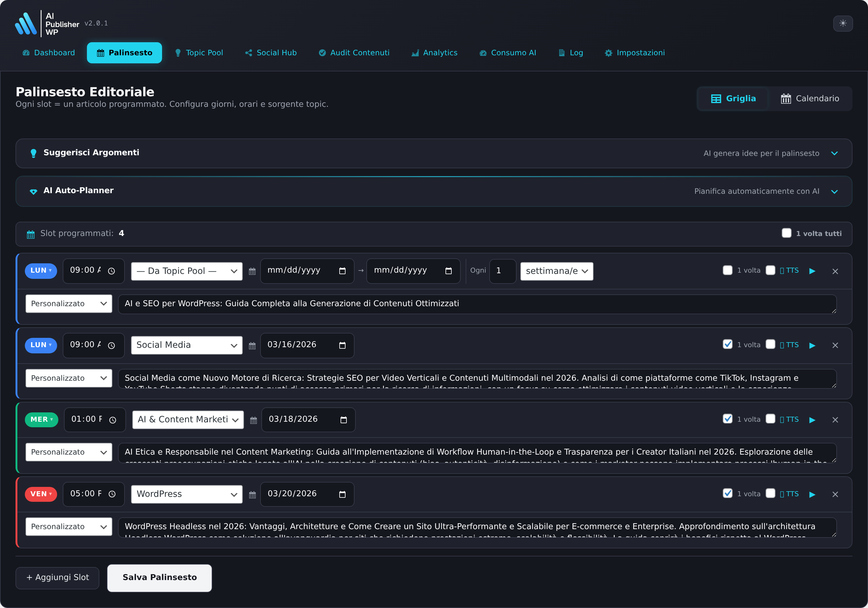
Task: Open the Impostazioni section
Action: coord(635,52)
